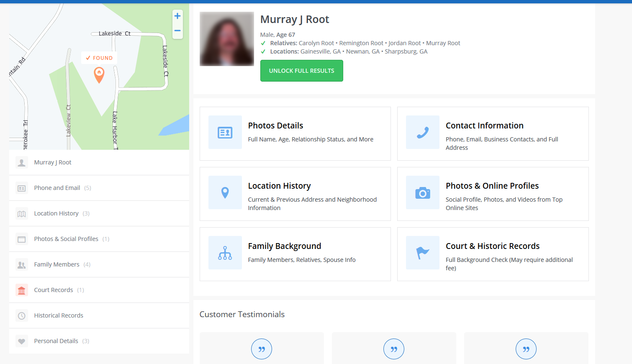Click the Lake Harbor street label on map
The width and height of the screenshot is (632, 364).
(x=115, y=130)
